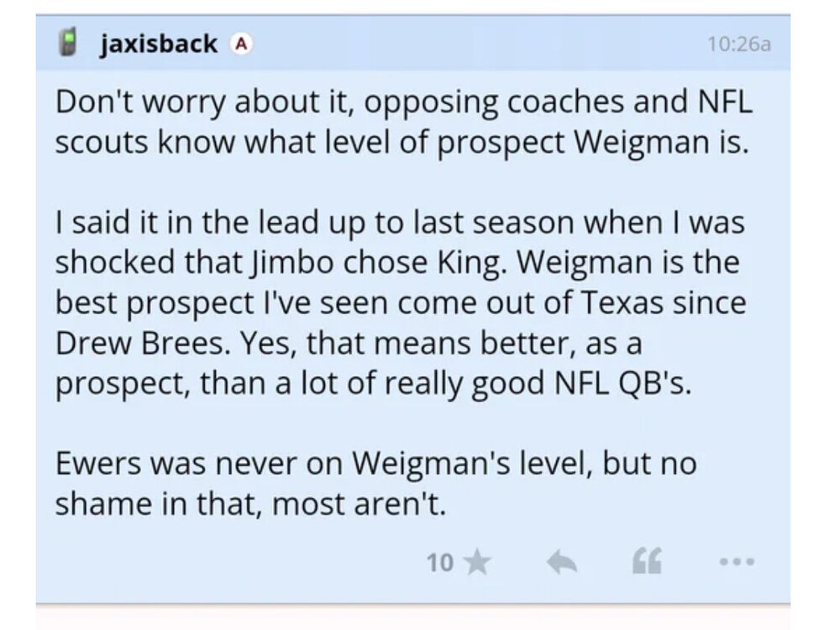840x630 pixels.
Task: Click the paragraph starting "Don't worry about it"
Action: (403, 122)
